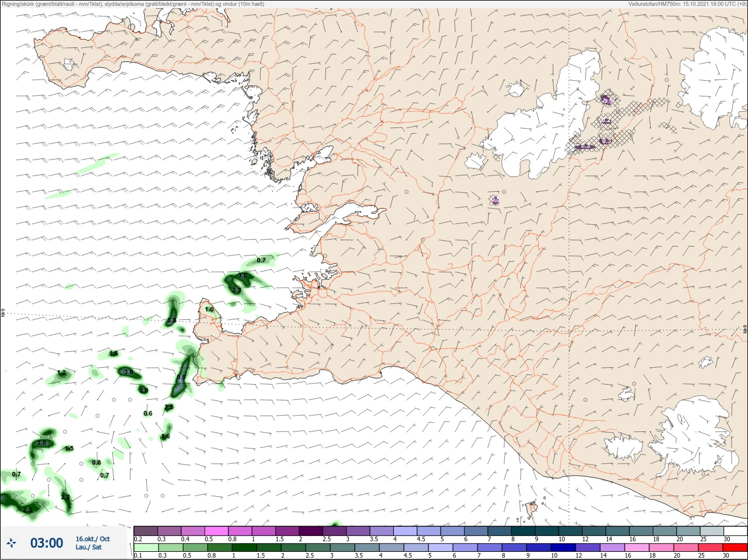The width and height of the screenshot is (748, 560).
Task: Click the 3.8 precipitation value label
Action: click(x=172, y=321)
